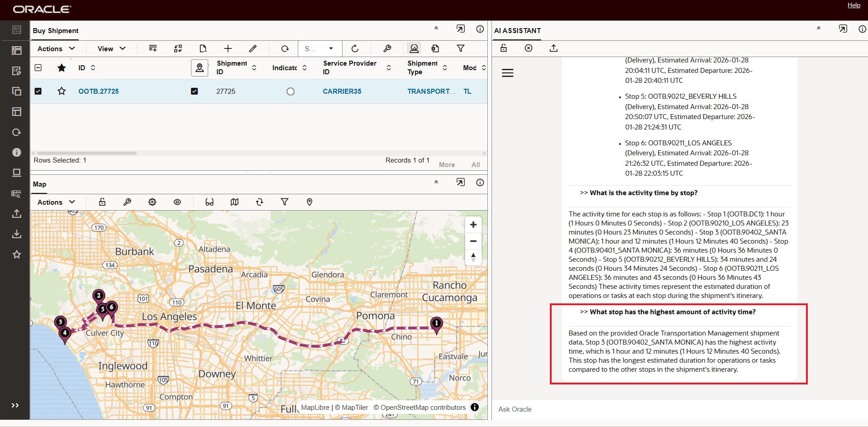The width and height of the screenshot is (868, 427).
Task: Click the upload icon in AI Assistant toolbar
Action: click(553, 48)
